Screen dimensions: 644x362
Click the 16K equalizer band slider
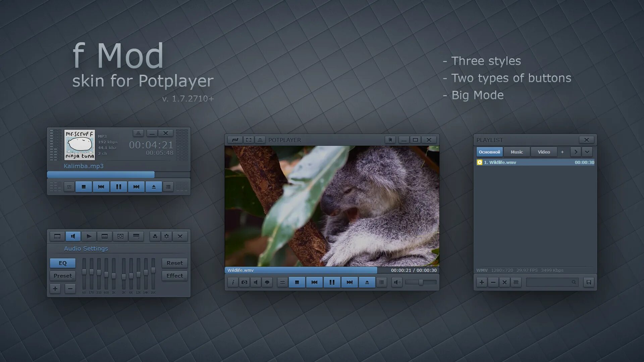click(153, 270)
